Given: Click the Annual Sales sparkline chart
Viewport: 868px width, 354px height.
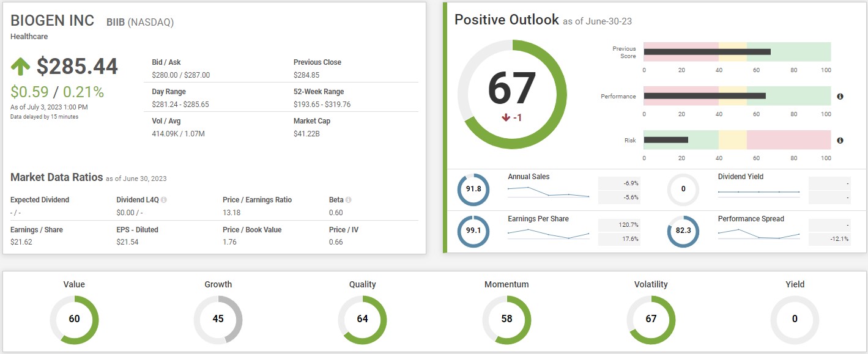Looking at the screenshot, I should (x=548, y=192).
